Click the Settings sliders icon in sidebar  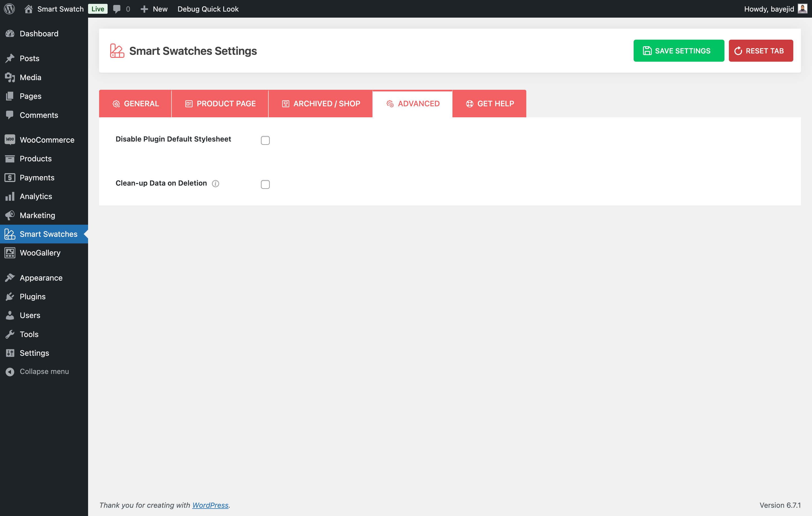coord(10,353)
